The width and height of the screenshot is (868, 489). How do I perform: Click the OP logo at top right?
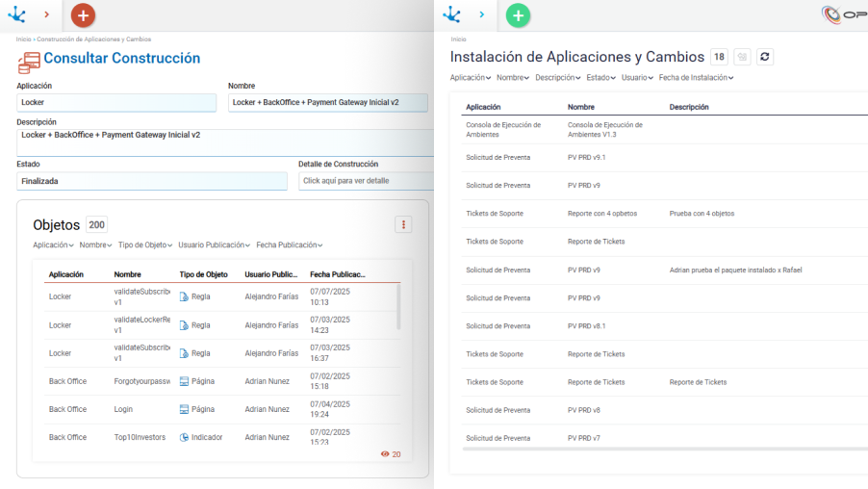[844, 15]
